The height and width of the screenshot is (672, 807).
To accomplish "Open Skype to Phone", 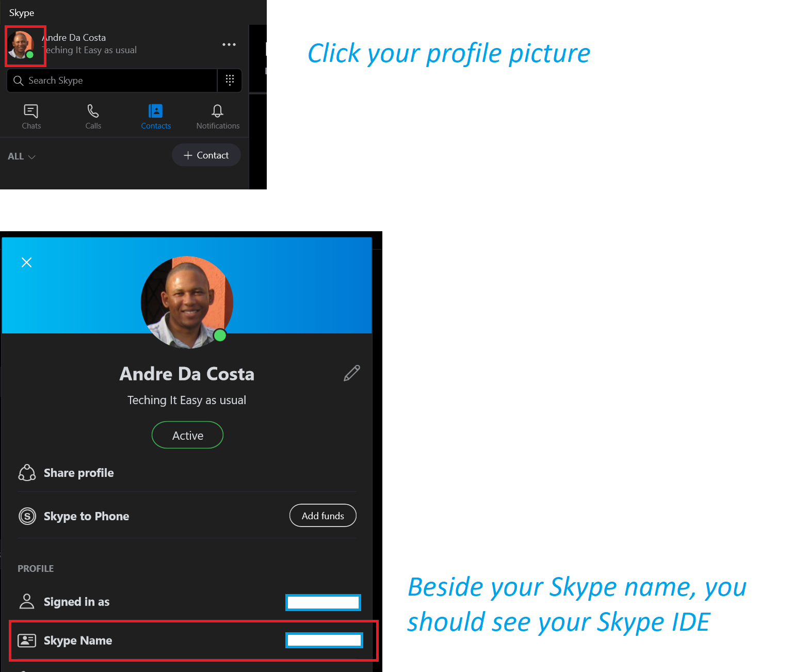I will click(86, 516).
